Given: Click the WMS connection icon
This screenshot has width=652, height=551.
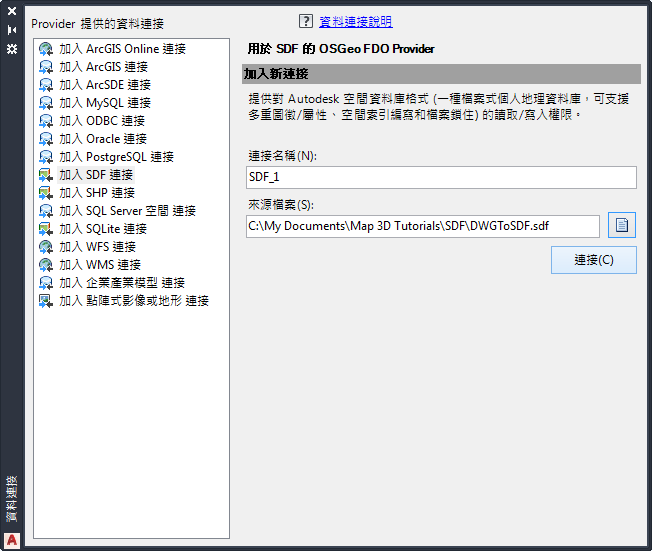Looking at the screenshot, I should (x=46, y=265).
